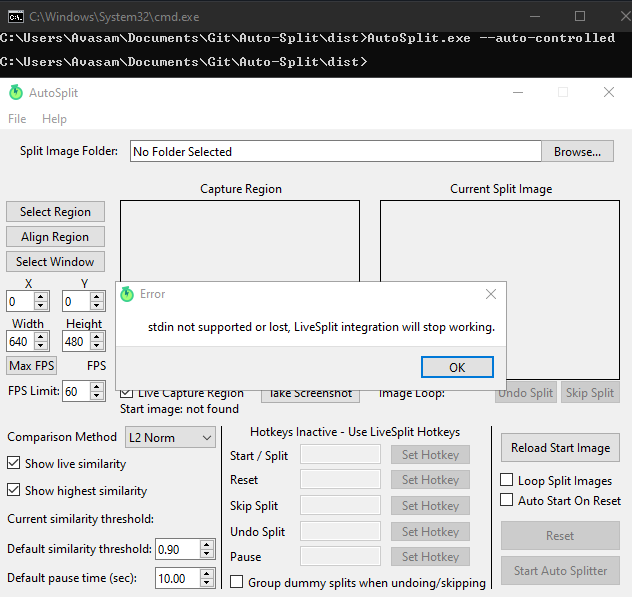Maximize the cmd.exe window
The image size is (632, 597).
point(580,17)
